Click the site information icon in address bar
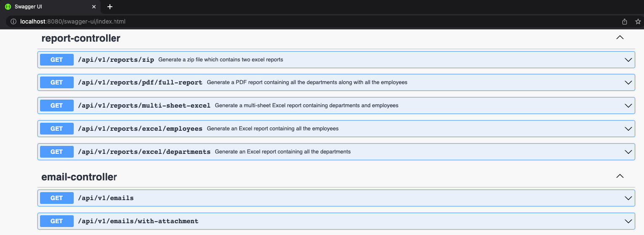The height and width of the screenshot is (235, 644). coord(13,21)
